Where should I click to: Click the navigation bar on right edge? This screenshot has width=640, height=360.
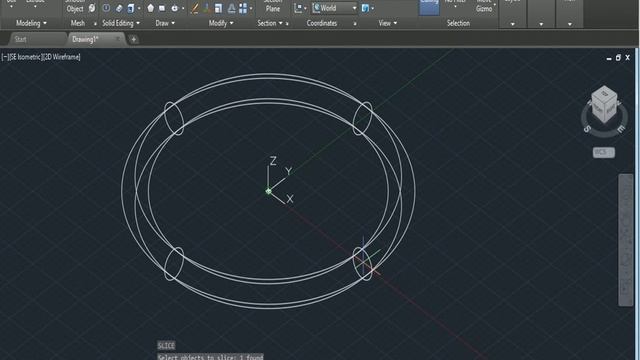626,240
